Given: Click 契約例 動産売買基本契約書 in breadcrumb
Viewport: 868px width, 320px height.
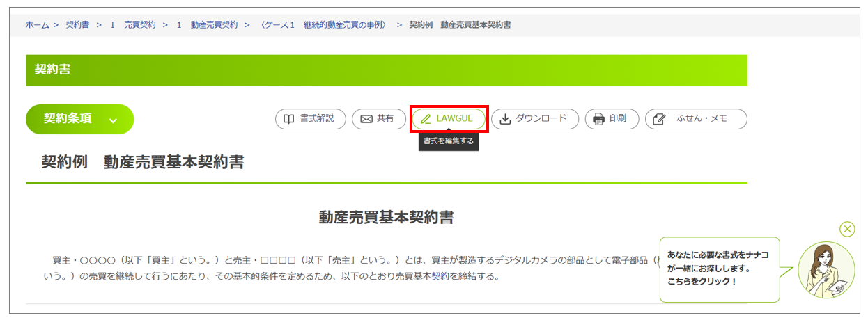Looking at the screenshot, I should tap(460, 25).
